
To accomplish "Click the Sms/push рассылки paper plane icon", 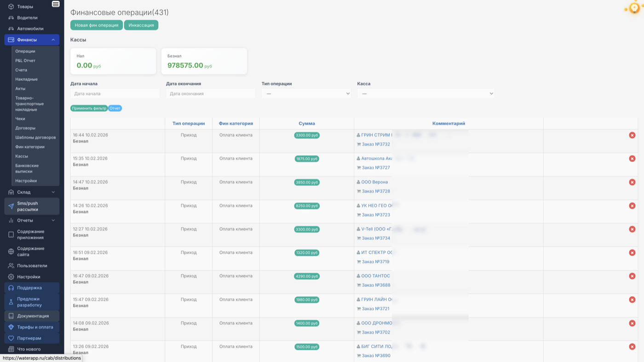I will pyautogui.click(x=11, y=207).
